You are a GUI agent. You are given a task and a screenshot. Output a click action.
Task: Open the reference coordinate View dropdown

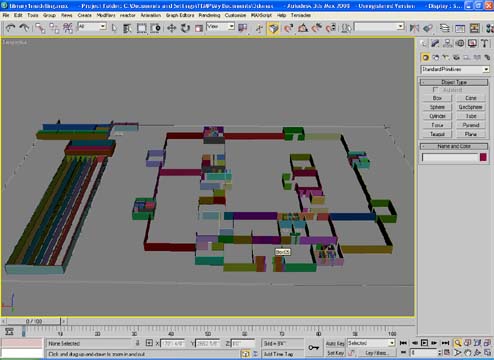pyautogui.click(x=220, y=27)
